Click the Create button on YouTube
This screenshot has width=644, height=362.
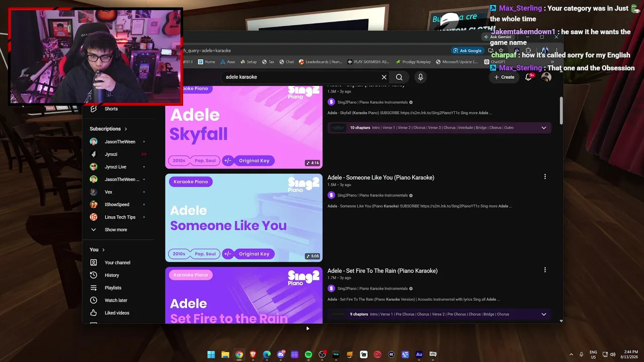pyautogui.click(x=504, y=77)
